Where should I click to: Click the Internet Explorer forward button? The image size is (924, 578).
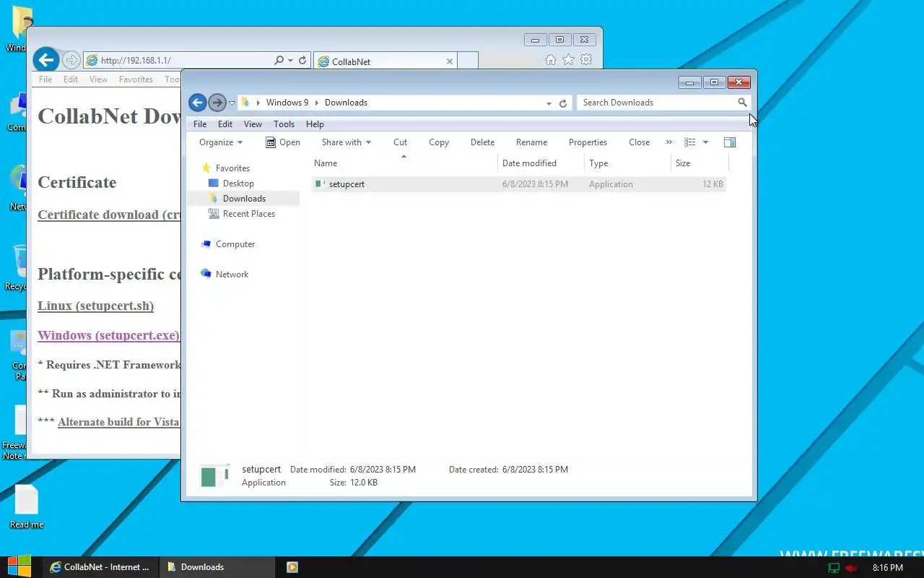click(71, 61)
